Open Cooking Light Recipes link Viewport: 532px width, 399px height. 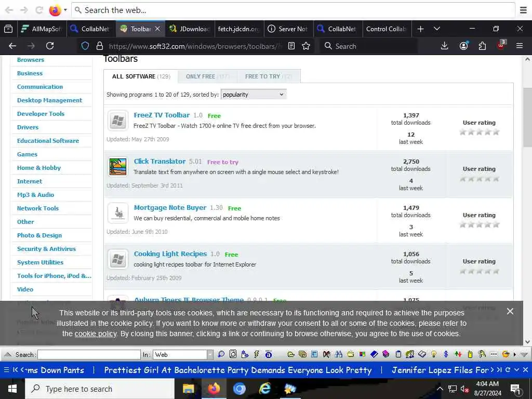click(x=170, y=254)
